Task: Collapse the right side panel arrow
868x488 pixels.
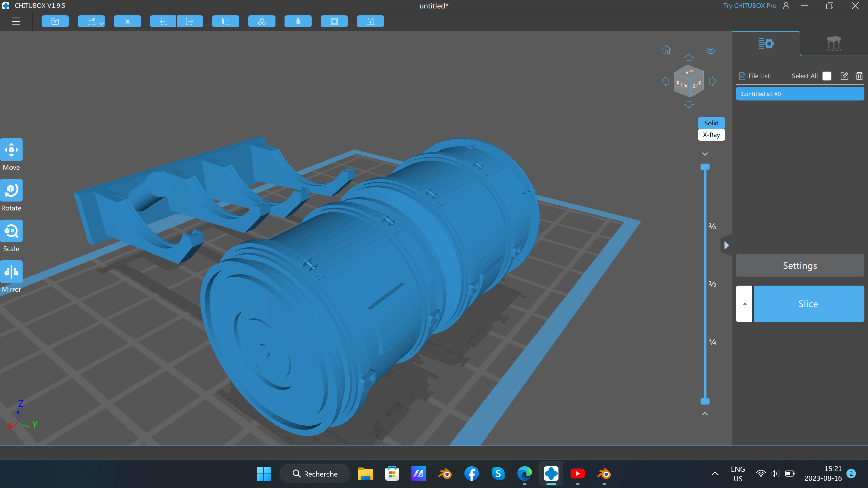Action: 726,245
